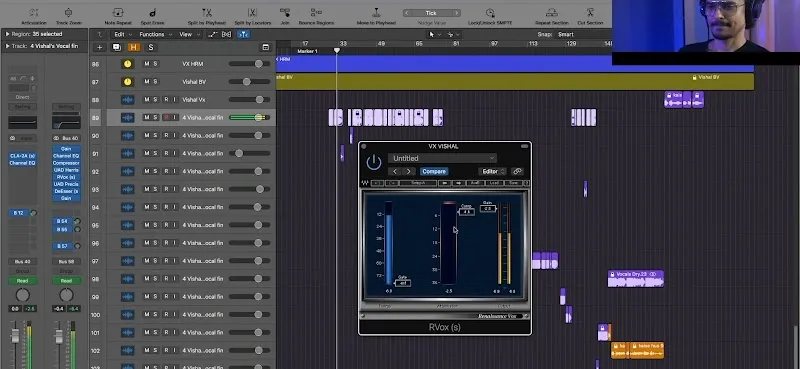The width and height of the screenshot is (800, 369).
Task: Disable record on track 89
Action: point(165,117)
